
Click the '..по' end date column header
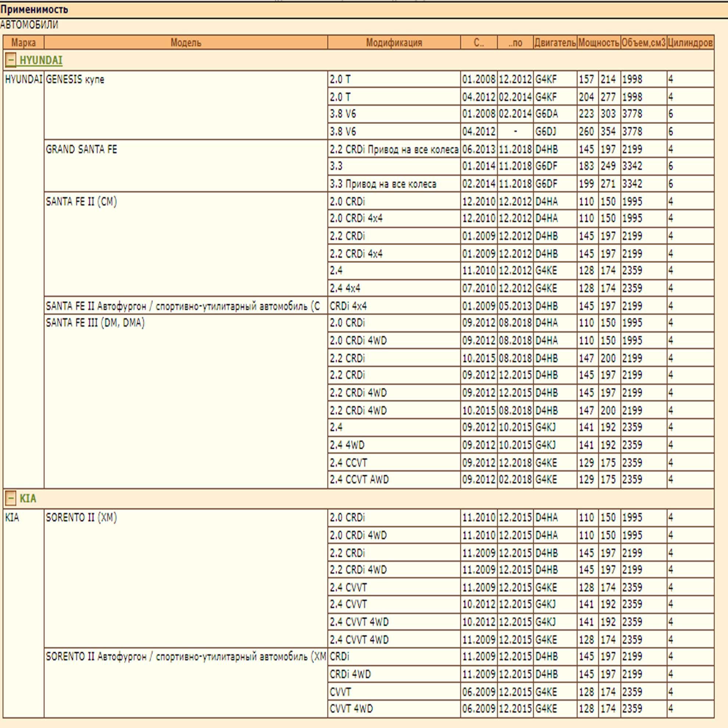pyautogui.click(x=515, y=43)
